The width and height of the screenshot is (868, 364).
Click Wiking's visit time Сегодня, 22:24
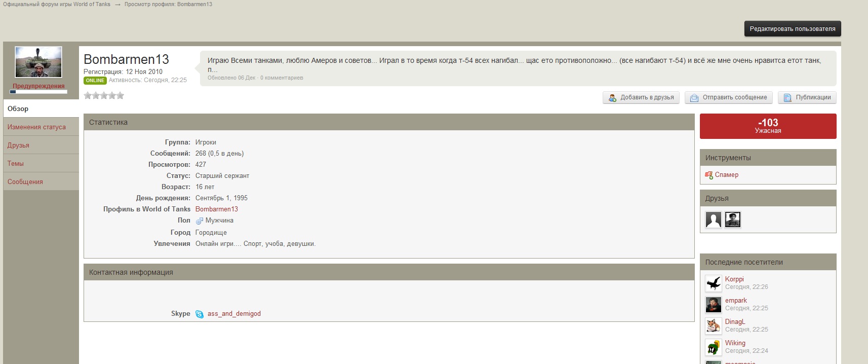[x=746, y=351]
